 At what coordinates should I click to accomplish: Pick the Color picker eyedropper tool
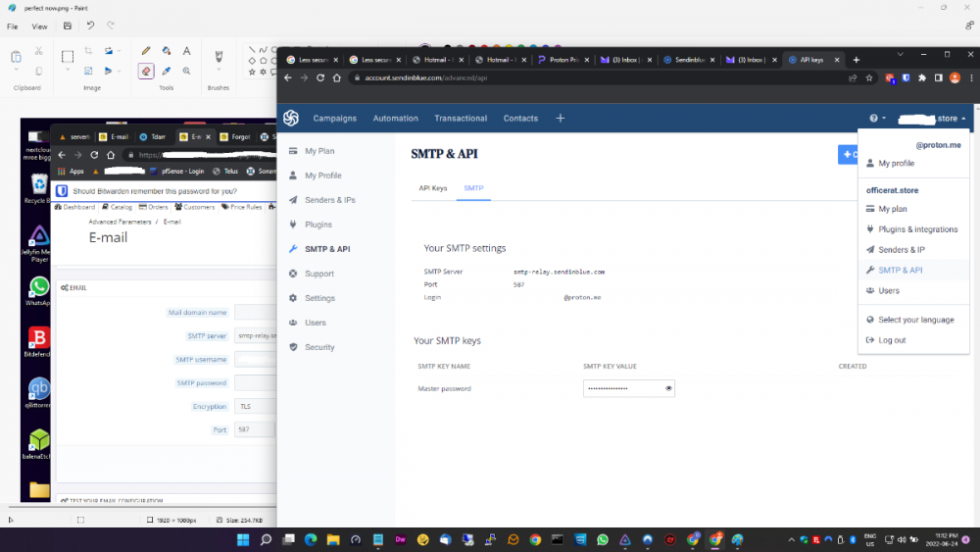tap(167, 71)
